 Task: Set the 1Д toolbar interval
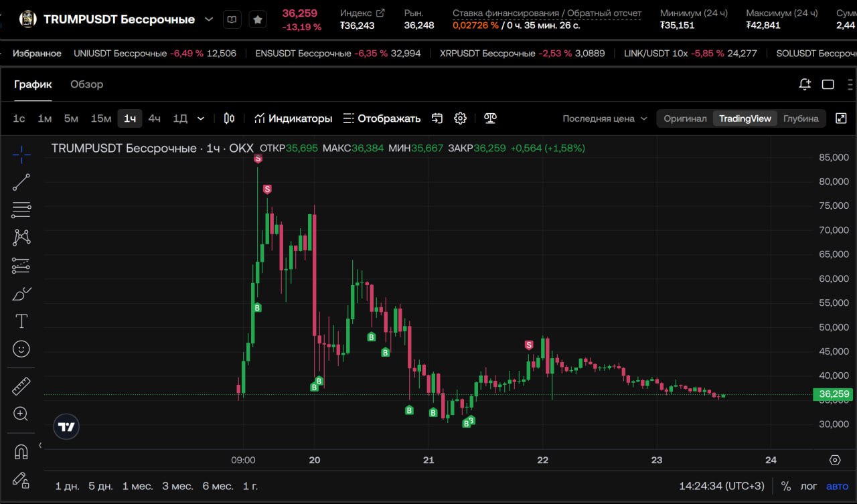[180, 118]
